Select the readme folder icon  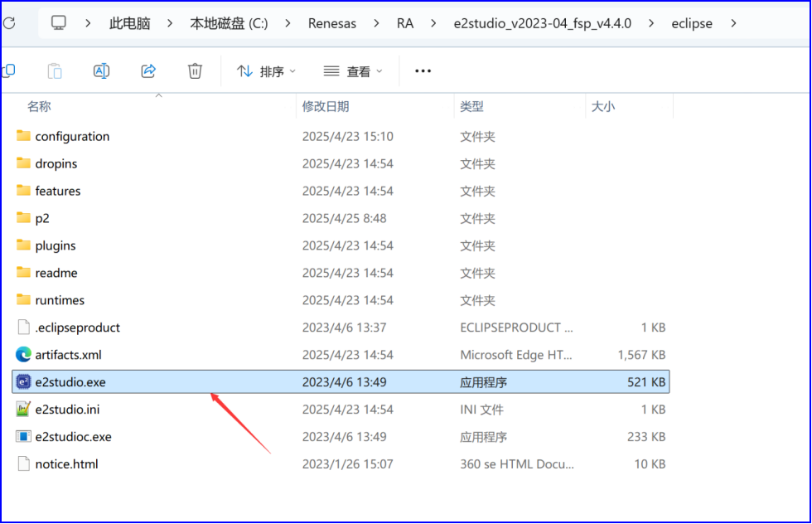tap(23, 273)
